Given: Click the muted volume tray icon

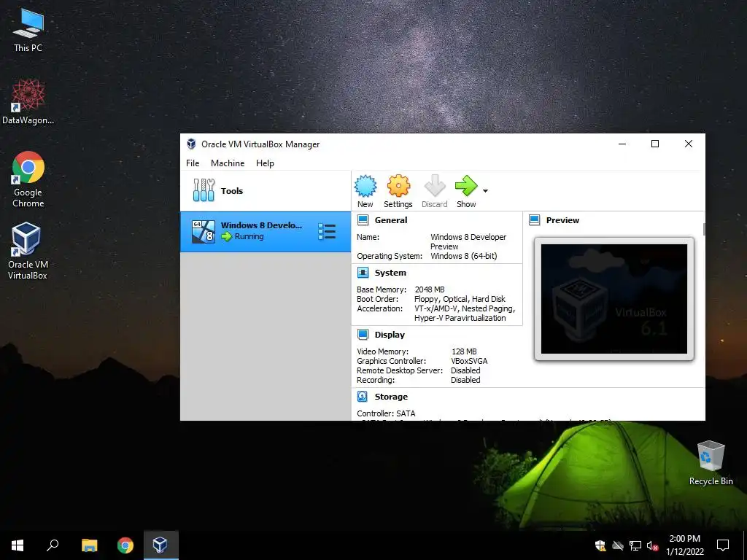Looking at the screenshot, I should (x=653, y=545).
